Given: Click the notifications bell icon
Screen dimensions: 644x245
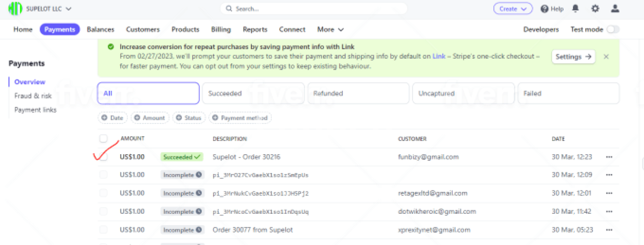Looking at the screenshot, I should [575, 9].
